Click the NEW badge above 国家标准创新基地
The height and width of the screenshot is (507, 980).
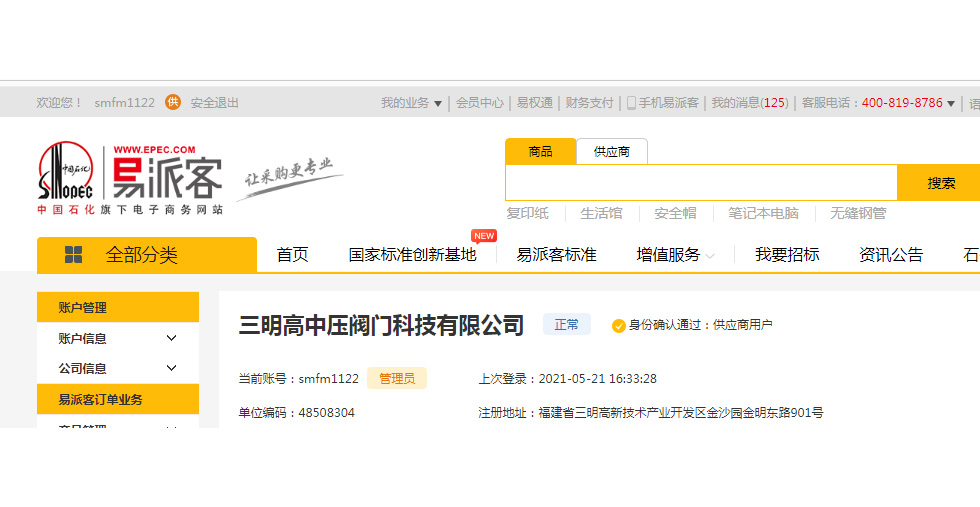click(484, 236)
